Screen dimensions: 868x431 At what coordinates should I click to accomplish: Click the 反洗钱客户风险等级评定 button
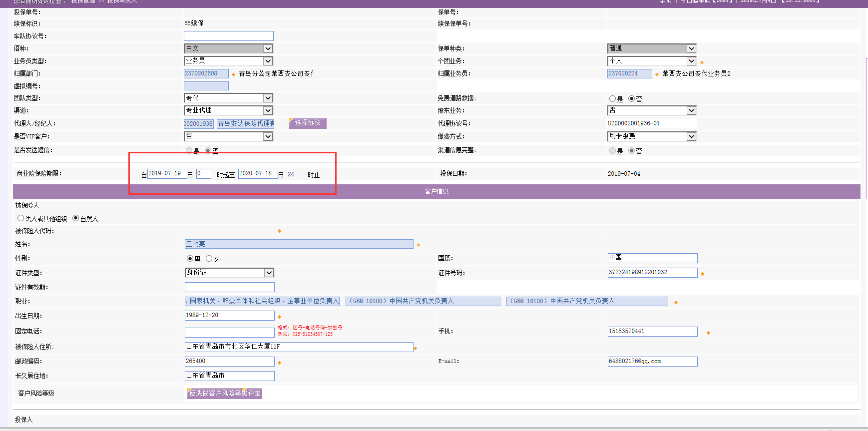(x=225, y=394)
